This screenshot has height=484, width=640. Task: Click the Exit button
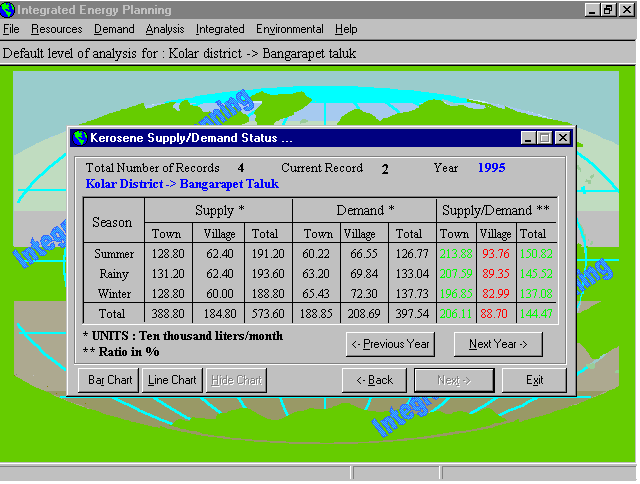pyautogui.click(x=534, y=380)
